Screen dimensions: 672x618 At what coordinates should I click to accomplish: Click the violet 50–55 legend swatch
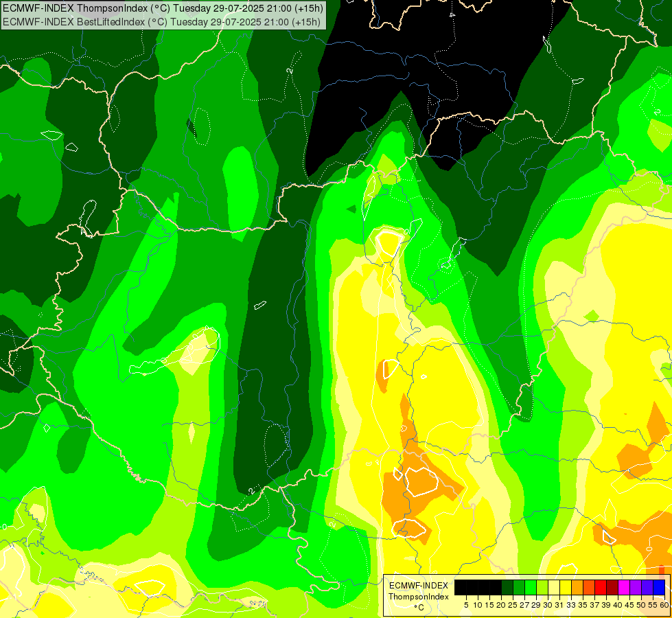(647, 587)
